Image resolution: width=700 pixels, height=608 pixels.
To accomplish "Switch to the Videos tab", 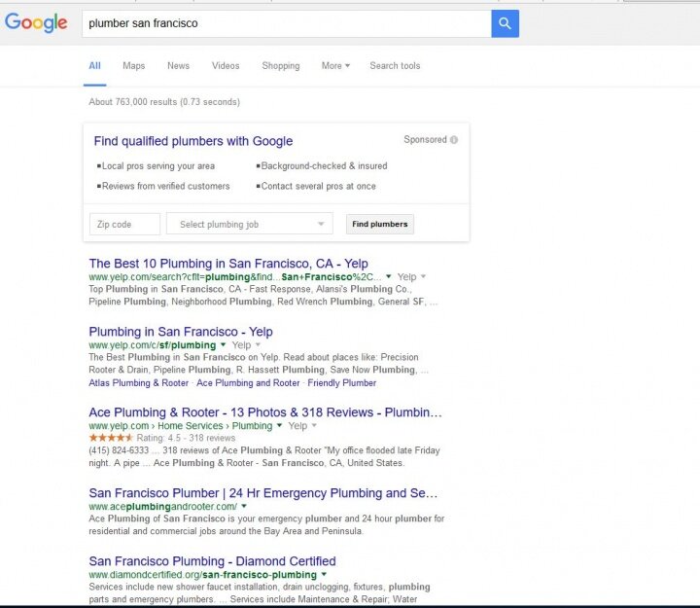I will pyautogui.click(x=226, y=66).
